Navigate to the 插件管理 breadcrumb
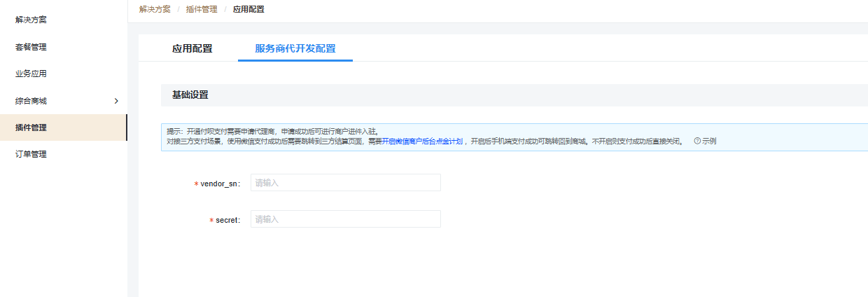This screenshot has width=868, height=297. click(201, 9)
